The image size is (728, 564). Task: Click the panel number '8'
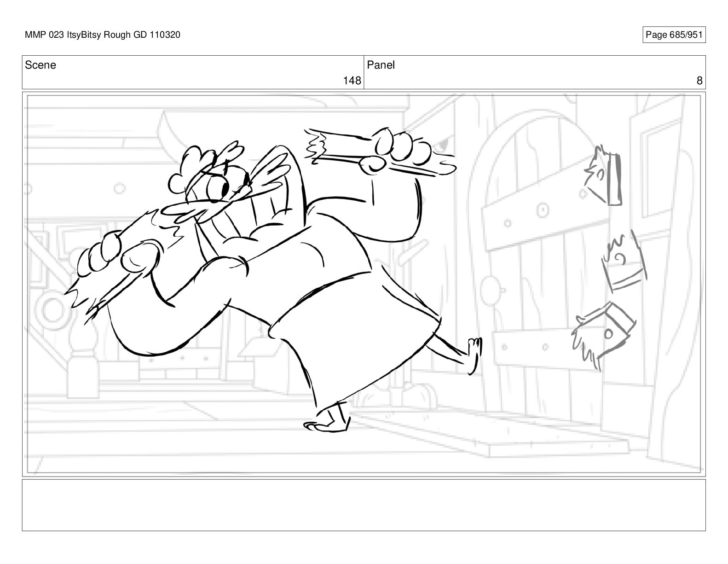point(699,81)
